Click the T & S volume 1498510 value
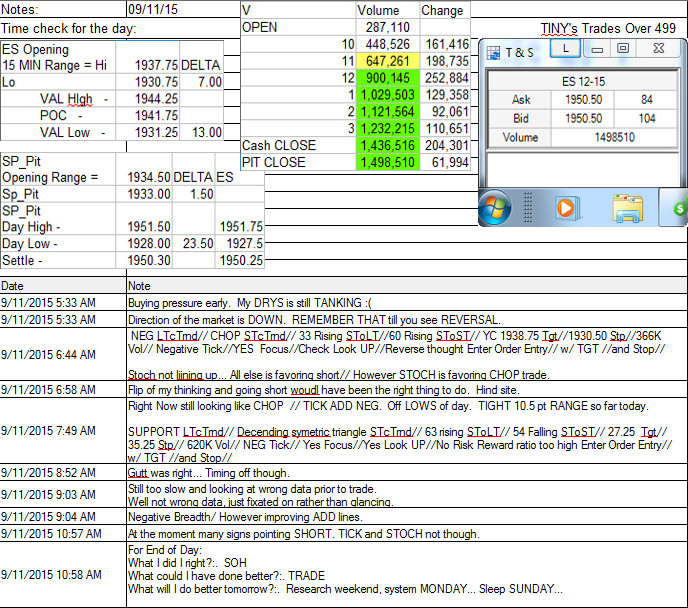Image resolution: width=688 pixels, height=608 pixels. pos(614,137)
